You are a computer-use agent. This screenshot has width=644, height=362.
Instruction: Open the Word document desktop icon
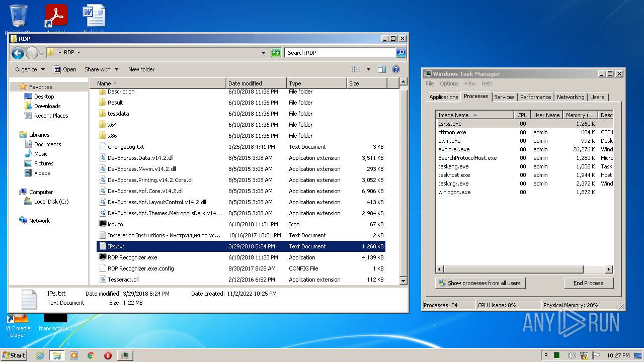tap(94, 16)
